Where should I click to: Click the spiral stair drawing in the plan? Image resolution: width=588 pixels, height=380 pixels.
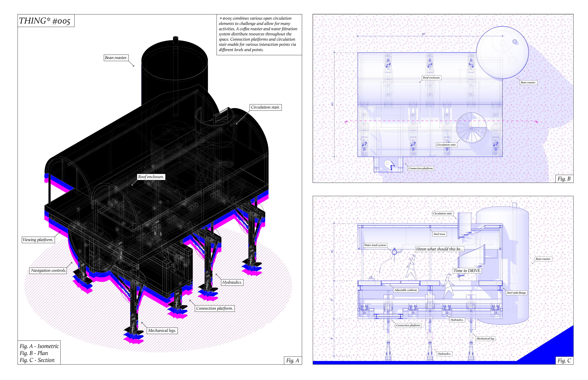pyautogui.click(x=471, y=128)
